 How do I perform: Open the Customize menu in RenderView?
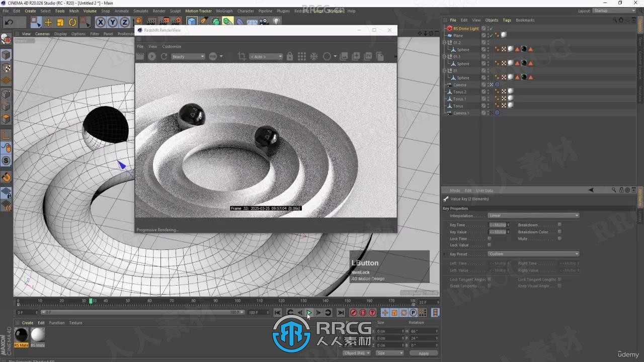click(172, 46)
